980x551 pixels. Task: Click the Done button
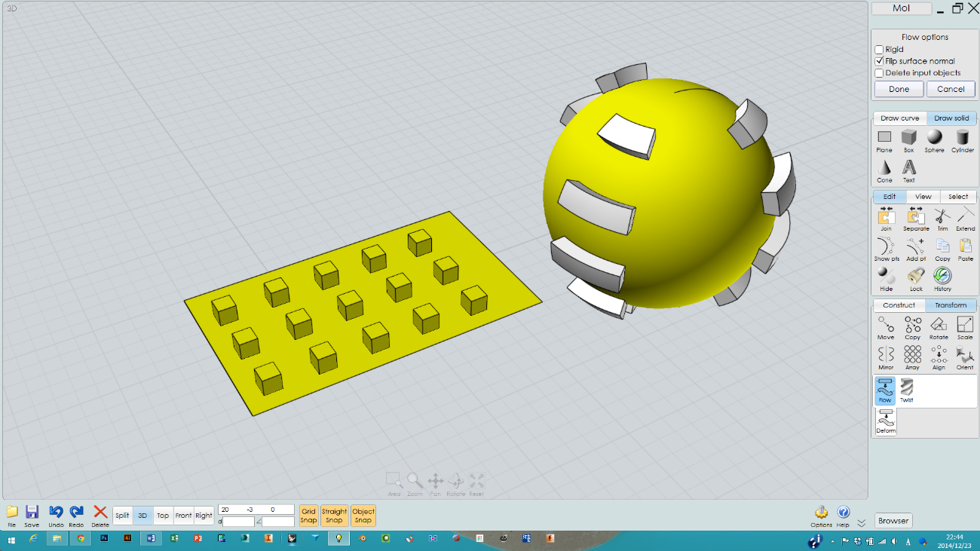[x=899, y=89]
